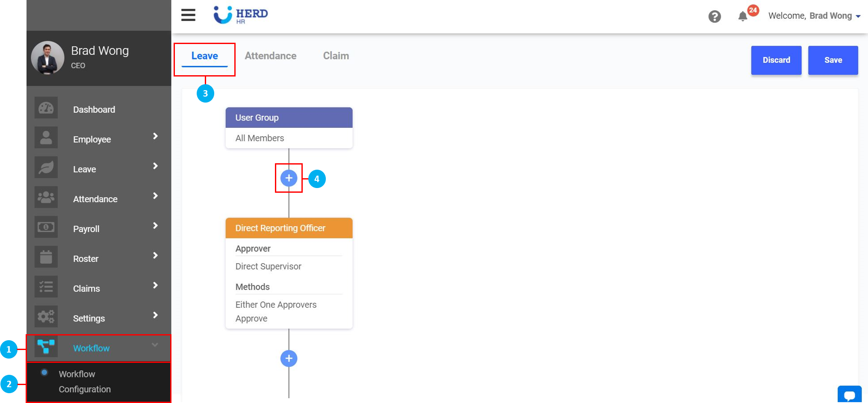Image resolution: width=868 pixels, height=403 pixels.
Task: Switch to the Attendance tab
Action: tap(270, 56)
